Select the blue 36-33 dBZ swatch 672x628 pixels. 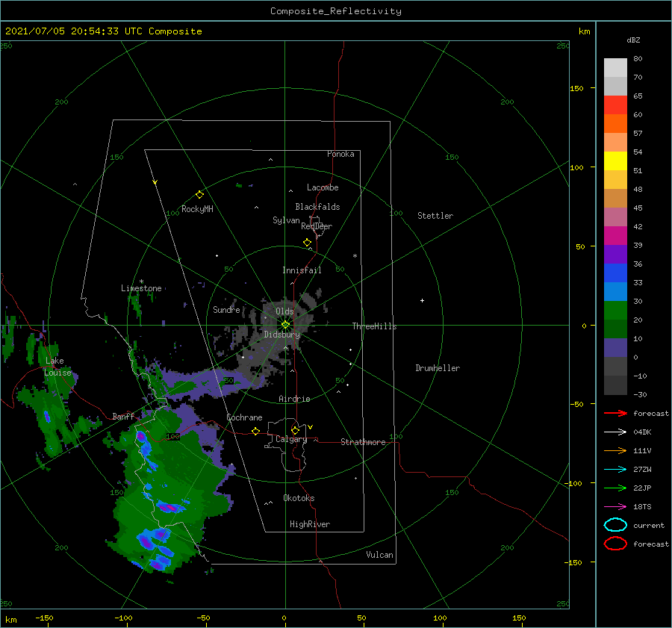[x=615, y=273]
